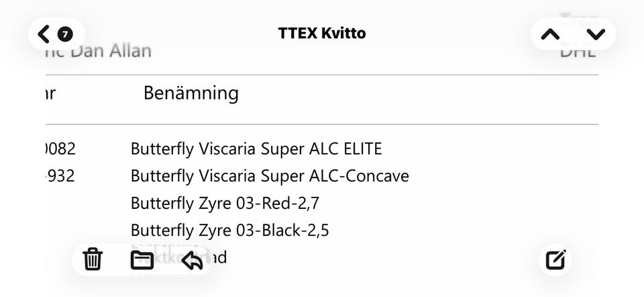Tap the Butterfly Zyre 03-Black-2,5 line
This screenshot has width=644, height=297.
click(229, 230)
